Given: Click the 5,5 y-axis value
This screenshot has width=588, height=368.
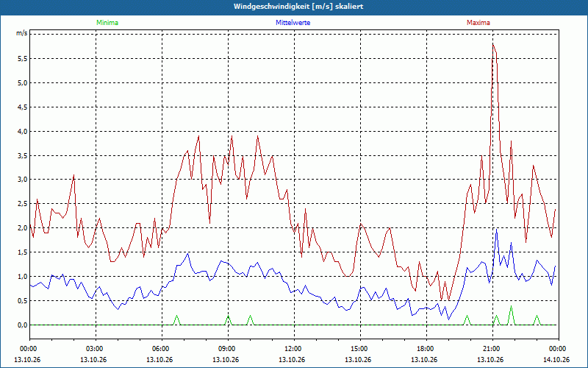Looking at the screenshot, I should [23, 59].
